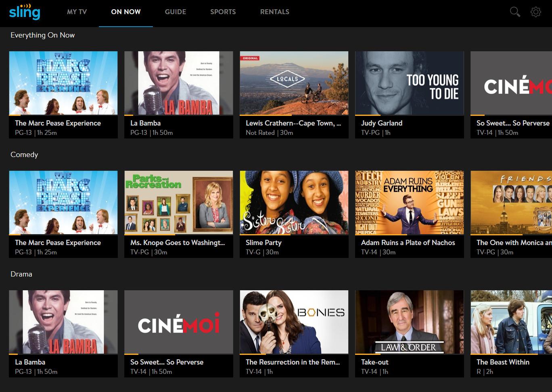Open Cinémoi thumbnail in Everything On Now row
Screen dimensions: 552x392
click(511, 83)
